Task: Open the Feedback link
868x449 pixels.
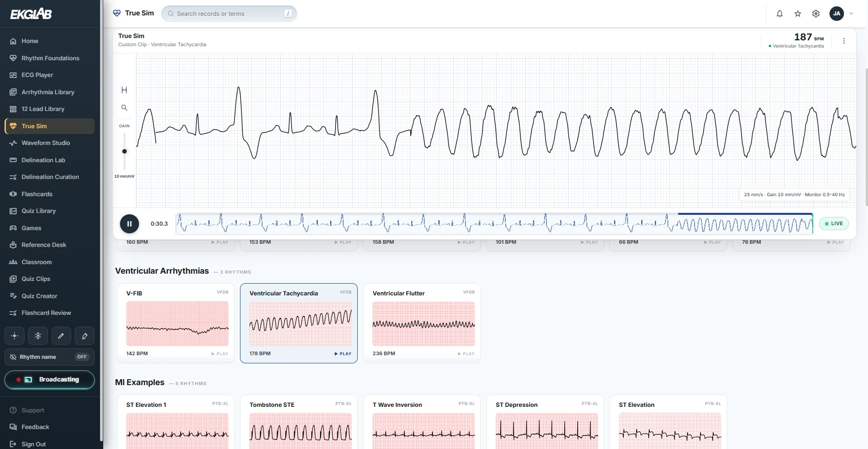Action: pyautogui.click(x=49, y=427)
